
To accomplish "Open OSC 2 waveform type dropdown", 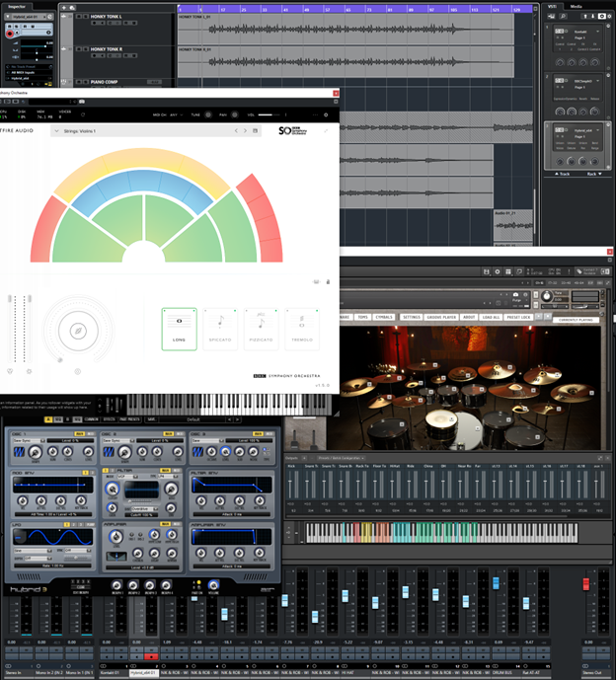I will coord(118,440).
